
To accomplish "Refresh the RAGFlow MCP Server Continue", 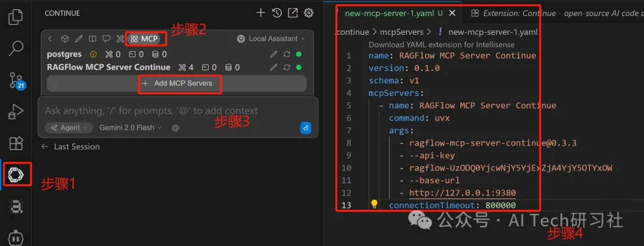I will (287, 67).
